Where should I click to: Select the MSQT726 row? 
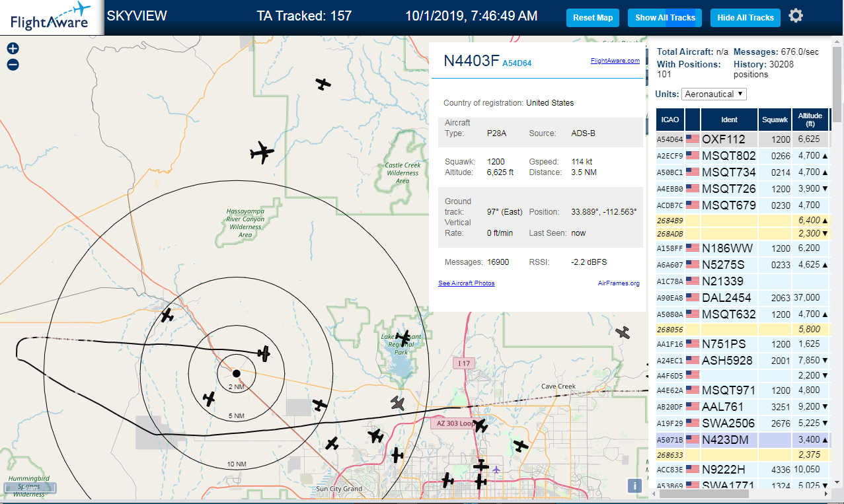click(743, 189)
